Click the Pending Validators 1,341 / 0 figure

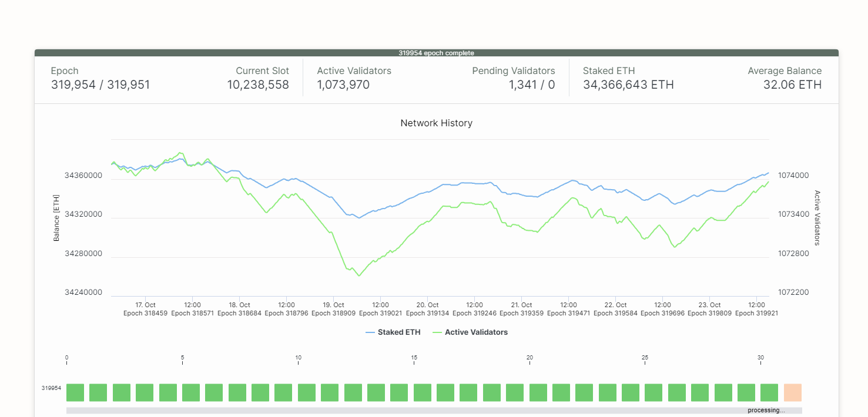pyautogui.click(x=531, y=85)
